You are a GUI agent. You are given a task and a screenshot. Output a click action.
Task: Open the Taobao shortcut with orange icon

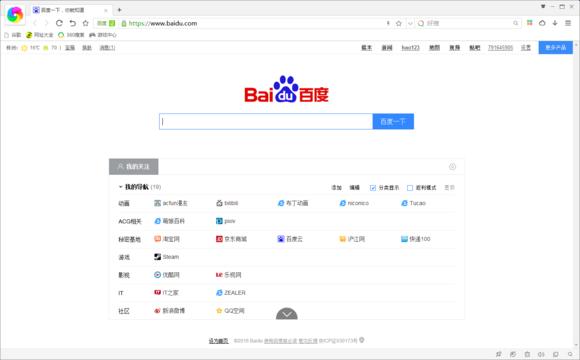pyautogui.click(x=167, y=239)
